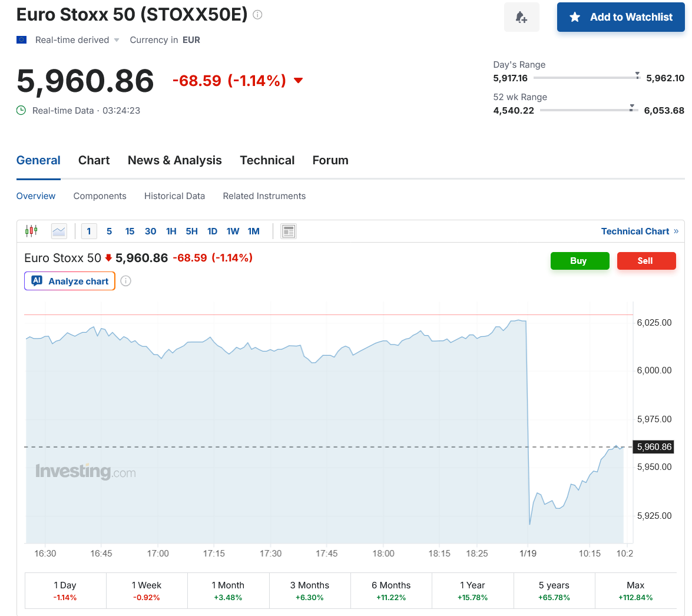Select the Overview sub-tab
The image size is (692, 616).
[x=36, y=196]
